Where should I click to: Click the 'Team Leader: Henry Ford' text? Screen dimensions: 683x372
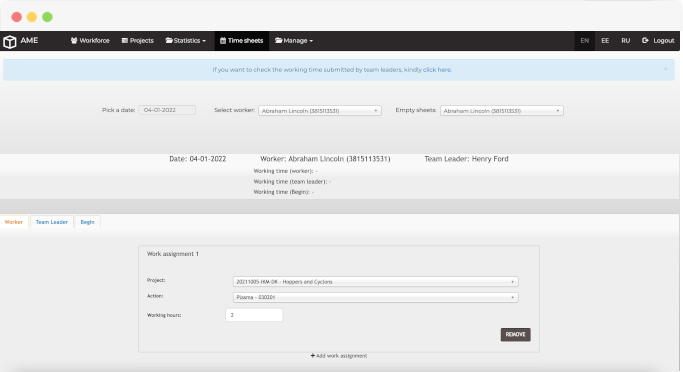point(466,159)
